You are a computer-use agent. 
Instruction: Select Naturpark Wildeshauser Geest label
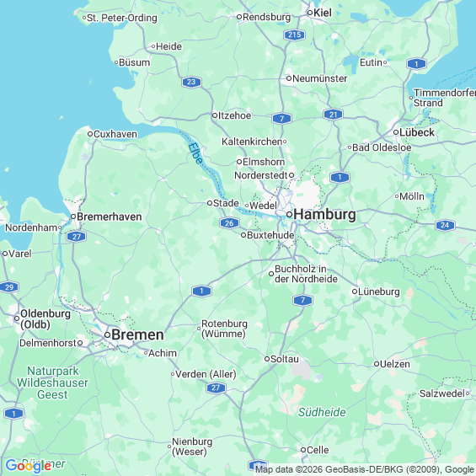point(52,382)
